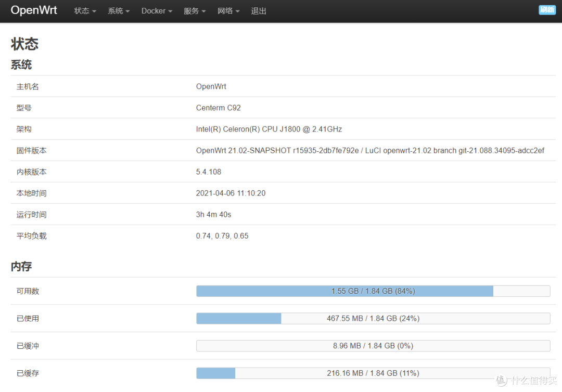Click the Centerm C92 model value
Screen dimensions: 562x392
point(218,108)
